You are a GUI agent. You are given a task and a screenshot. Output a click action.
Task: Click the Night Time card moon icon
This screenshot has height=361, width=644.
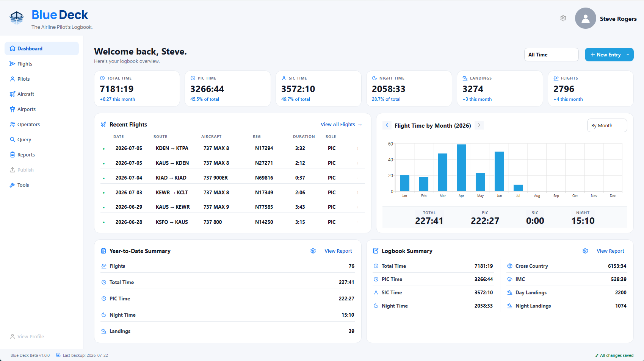(x=374, y=78)
